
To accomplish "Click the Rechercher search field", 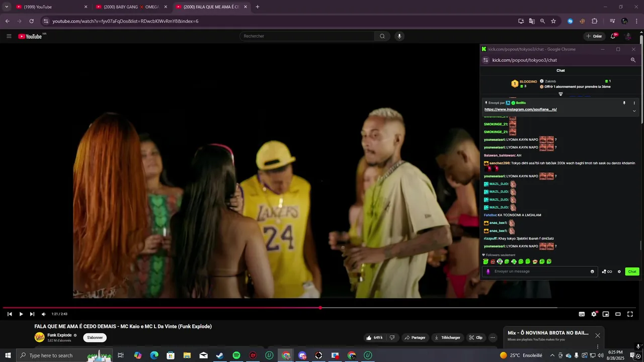I will pos(307,36).
